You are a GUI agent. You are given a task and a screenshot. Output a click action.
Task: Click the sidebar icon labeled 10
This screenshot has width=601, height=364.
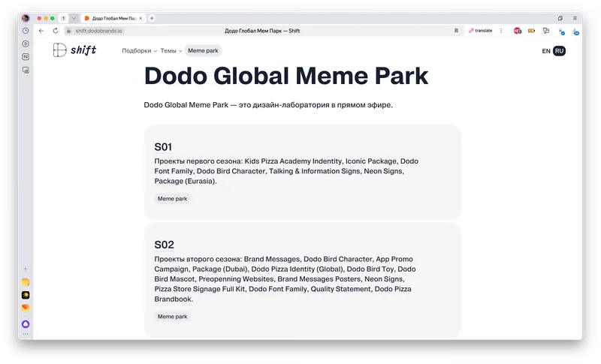[x=26, y=56]
